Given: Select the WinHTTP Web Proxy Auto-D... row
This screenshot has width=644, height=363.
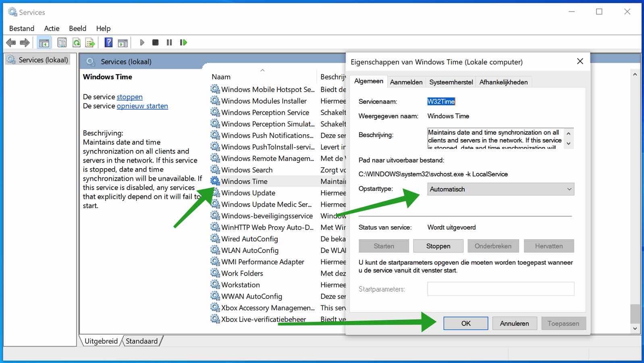Looking at the screenshot, I should [x=277, y=227].
